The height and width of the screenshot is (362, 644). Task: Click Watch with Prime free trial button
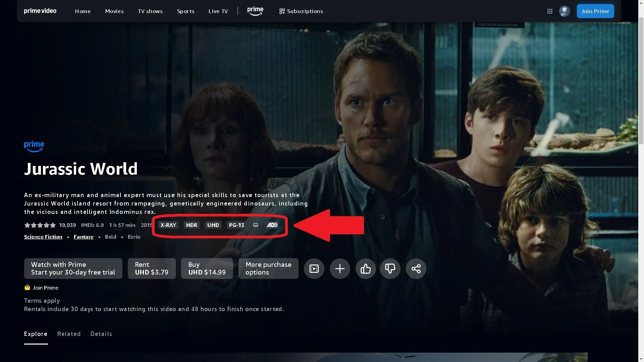pos(73,268)
